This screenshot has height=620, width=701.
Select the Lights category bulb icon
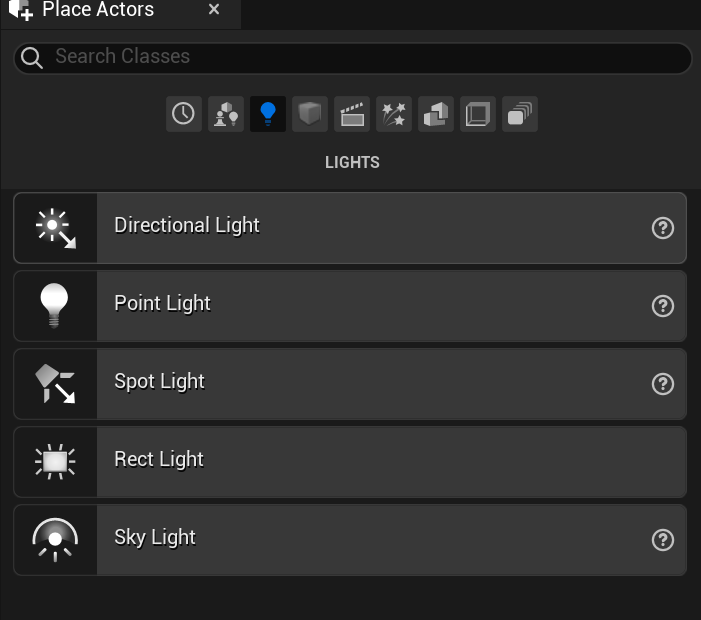(x=268, y=114)
